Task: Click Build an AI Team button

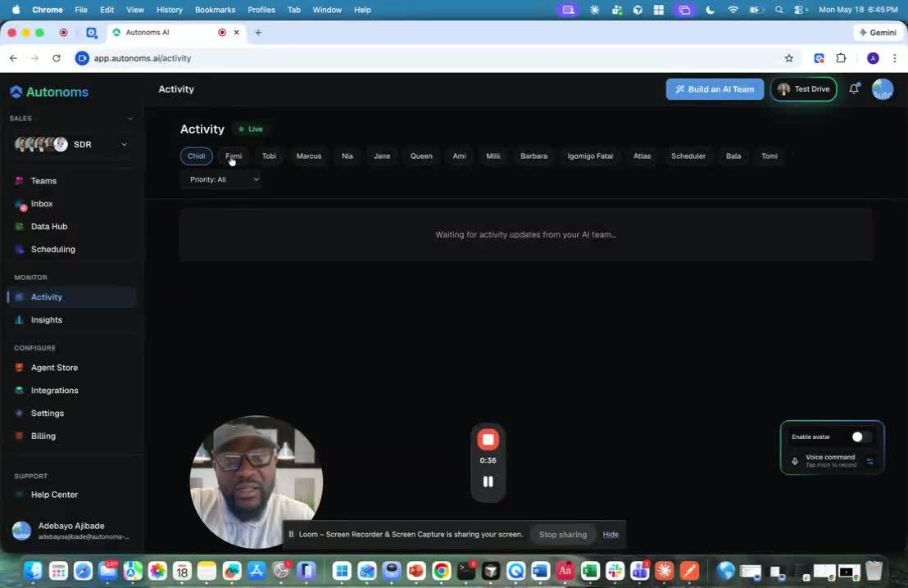Action: (x=715, y=89)
